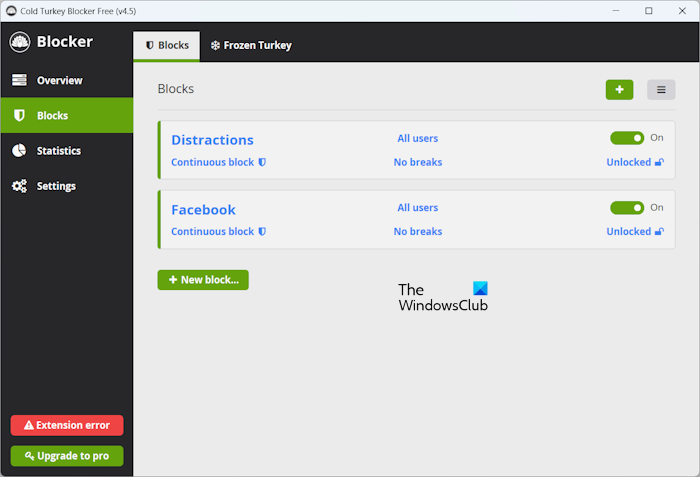Toggle the Facebook block switch off

(x=627, y=208)
